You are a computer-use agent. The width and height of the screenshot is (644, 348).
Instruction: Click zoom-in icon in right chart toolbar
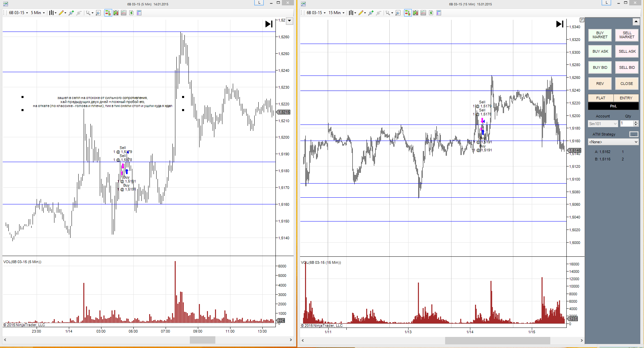[x=371, y=13]
